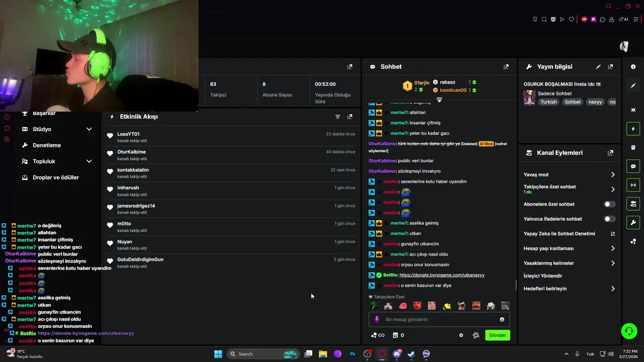Pop out the Etkinlik Akışı panel
This screenshot has height=362, width=644.
[350, 117]
